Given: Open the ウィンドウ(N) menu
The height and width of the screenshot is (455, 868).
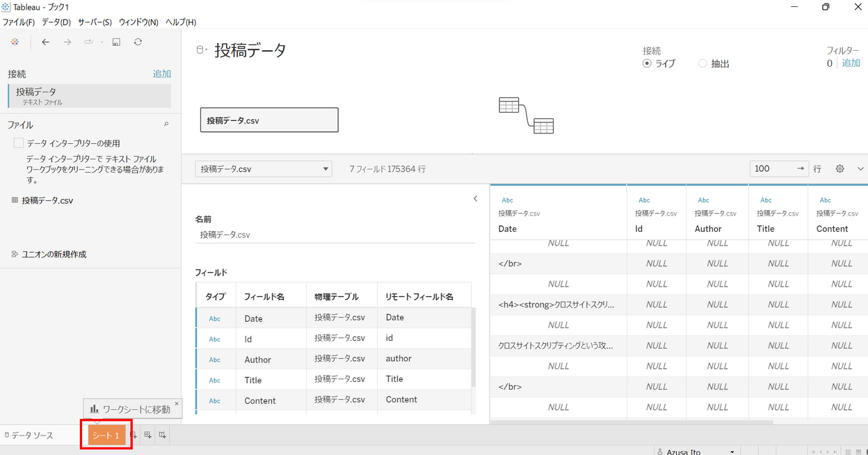Looking at the screenshot, I should [x=138, y=22].
